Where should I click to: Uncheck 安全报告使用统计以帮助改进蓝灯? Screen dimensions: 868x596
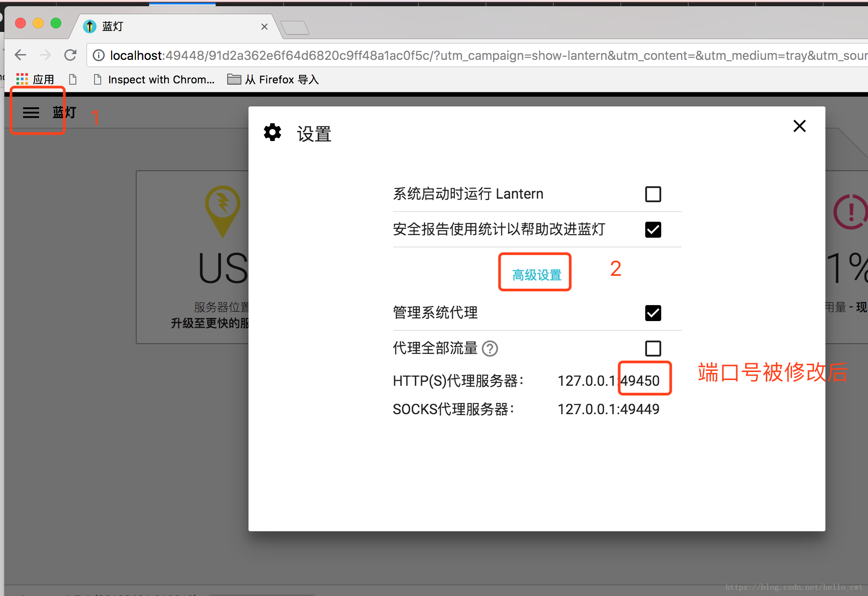click(x=653, y=230)
